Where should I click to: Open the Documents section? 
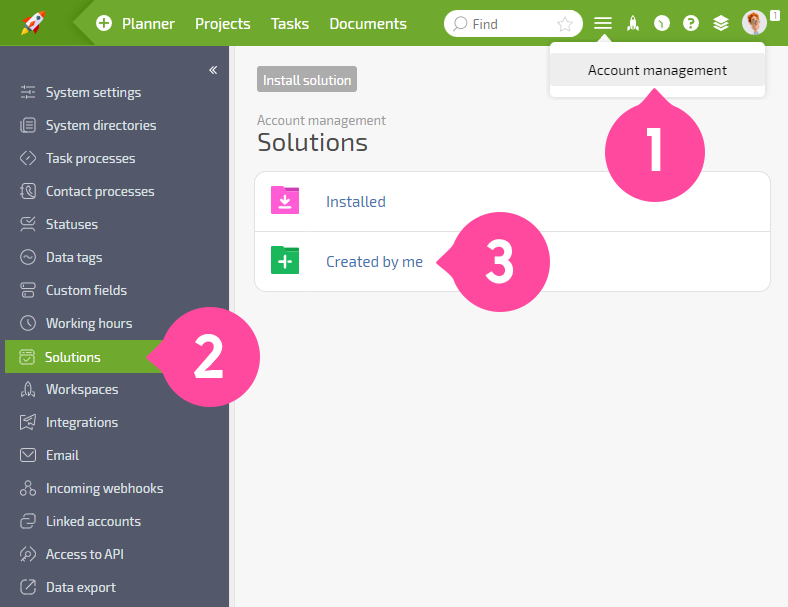[x=368, y=24]
